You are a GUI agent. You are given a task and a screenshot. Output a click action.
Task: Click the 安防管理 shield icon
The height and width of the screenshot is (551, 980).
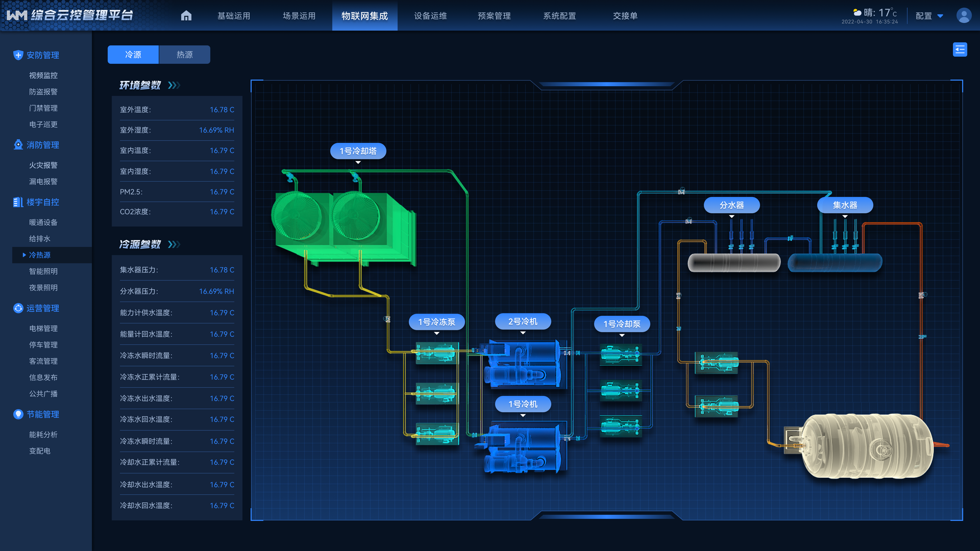[18, 55]
